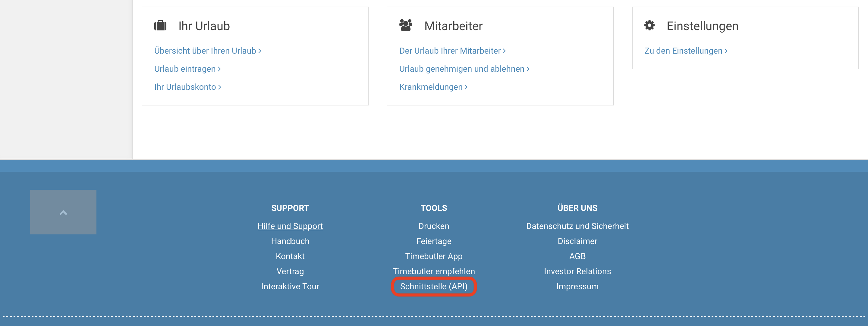Open the Handbuch footer link

pyautogui.click(x=290, y=241)
